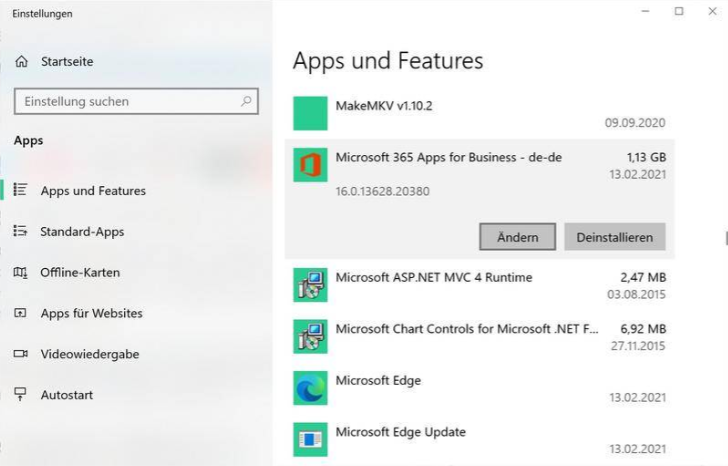This screenshot has height=466, width=728.
Task: Click the 6,92 MB size value
Action: (x=643, y=329)
